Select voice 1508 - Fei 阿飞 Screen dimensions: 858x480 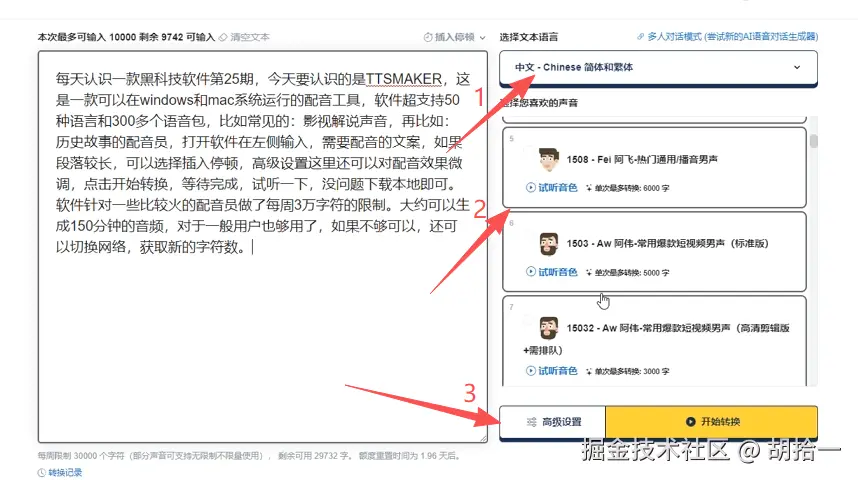coord(654,167)
